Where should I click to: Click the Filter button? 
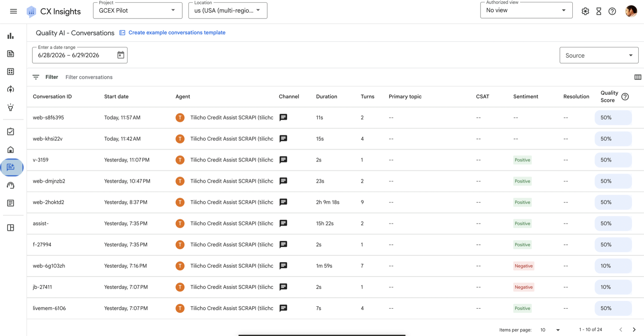click(52, 77)
